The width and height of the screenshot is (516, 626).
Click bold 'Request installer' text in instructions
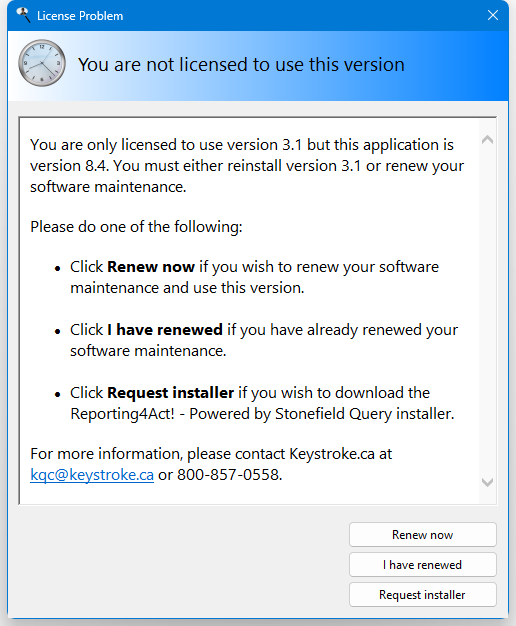[171, 393]
